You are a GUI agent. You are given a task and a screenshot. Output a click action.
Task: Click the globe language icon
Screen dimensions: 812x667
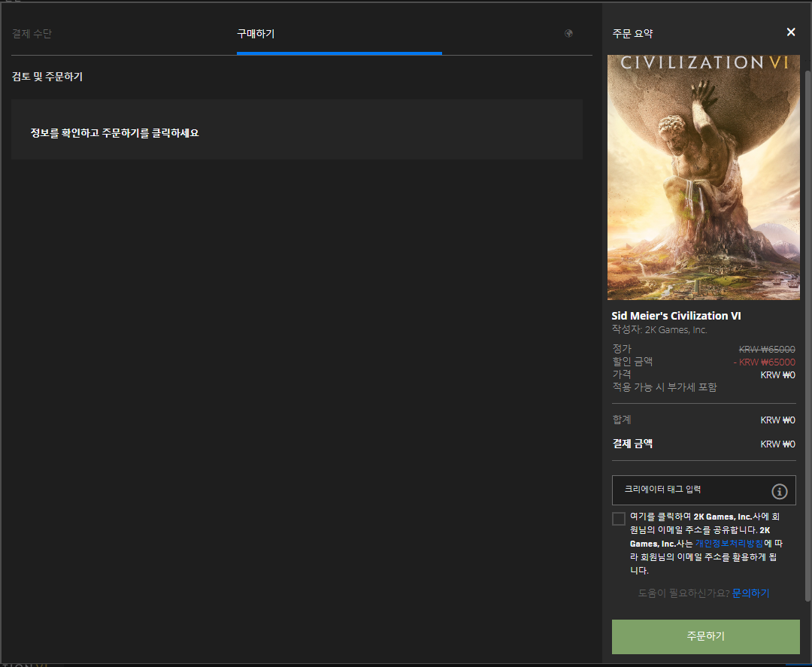tap(568, 34)
